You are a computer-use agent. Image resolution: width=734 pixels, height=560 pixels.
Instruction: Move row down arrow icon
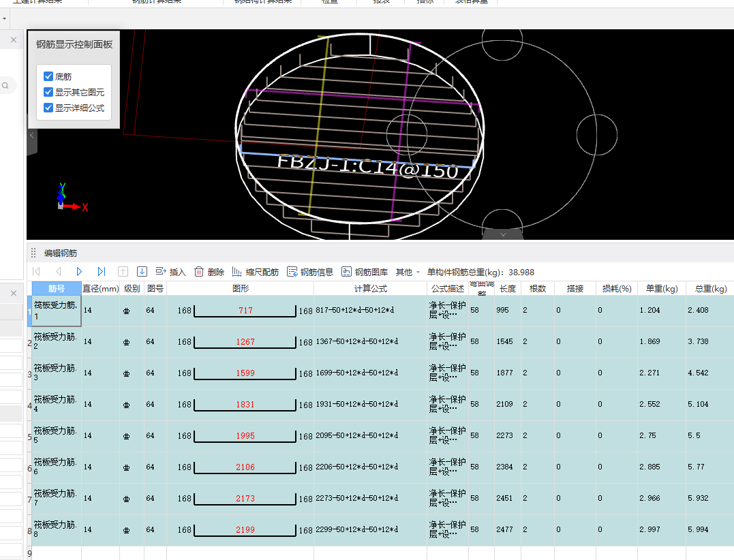pyautogui.click(x=142, y=271)
